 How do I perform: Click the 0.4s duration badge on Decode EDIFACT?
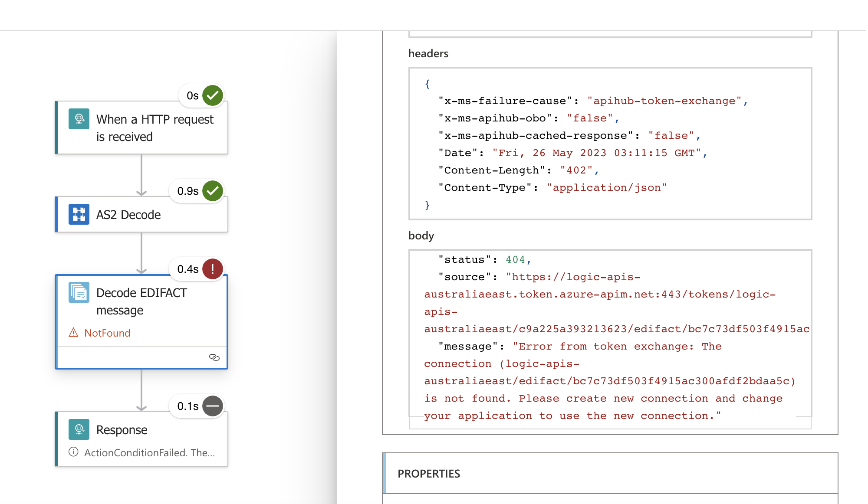tap(187, 269)
